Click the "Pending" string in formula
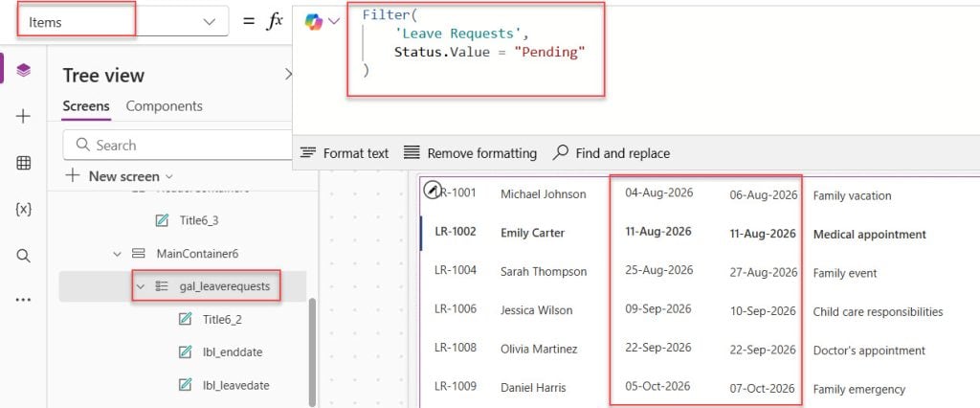 tap(549, 52)
